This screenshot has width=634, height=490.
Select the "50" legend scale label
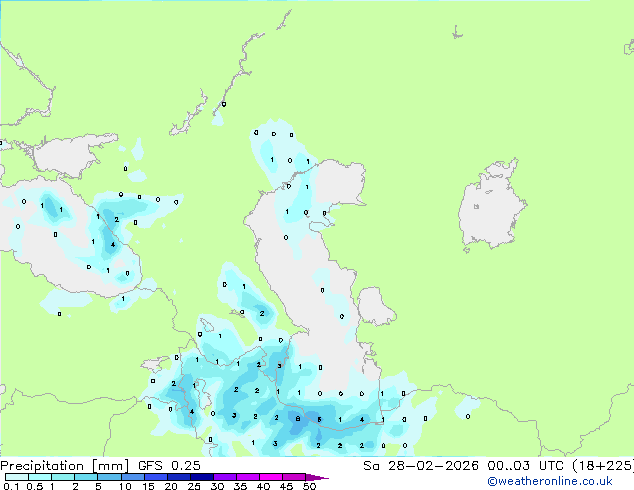309,486
